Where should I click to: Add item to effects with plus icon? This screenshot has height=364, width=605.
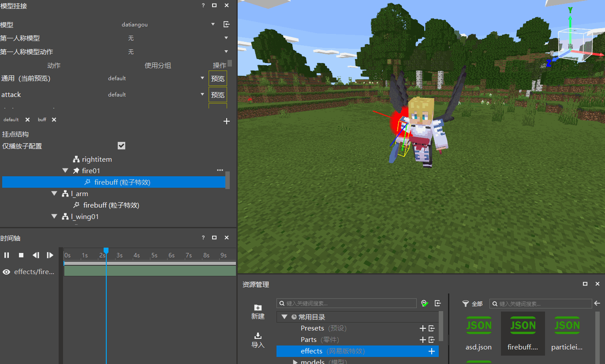[x=432, y=351]
